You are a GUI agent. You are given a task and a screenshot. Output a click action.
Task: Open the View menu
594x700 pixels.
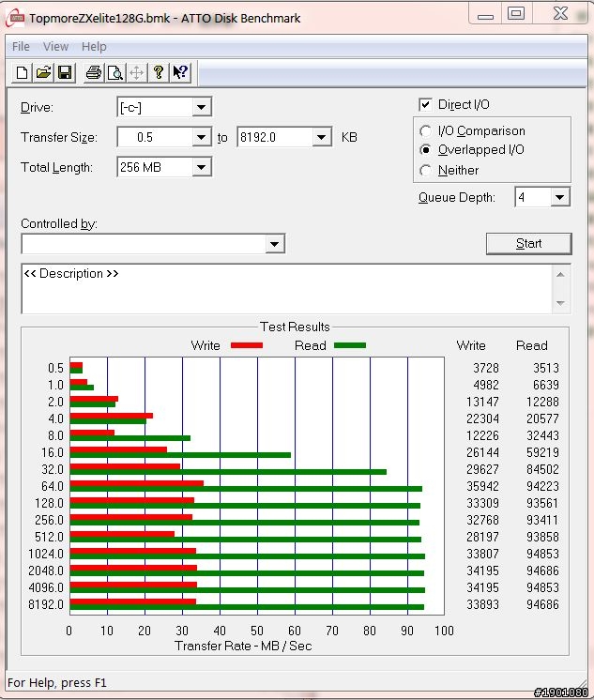[55, 46]
